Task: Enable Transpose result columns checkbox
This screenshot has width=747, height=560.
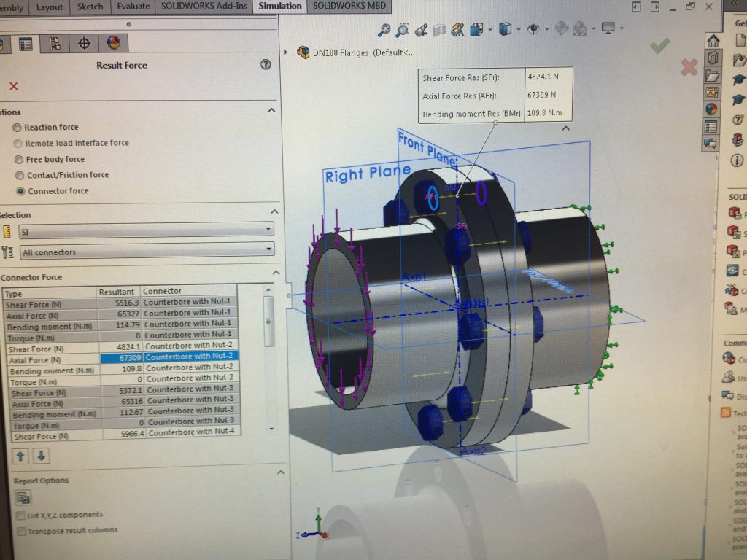Action: [20, 531]
